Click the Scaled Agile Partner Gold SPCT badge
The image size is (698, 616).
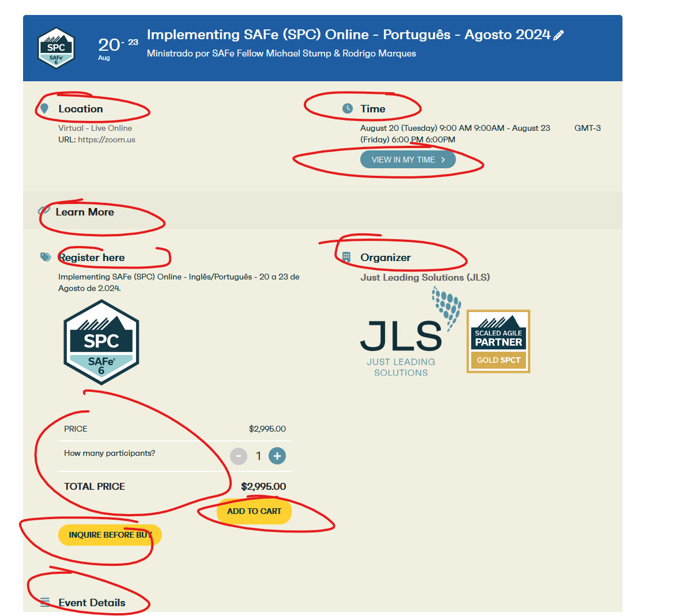point(499,342)
